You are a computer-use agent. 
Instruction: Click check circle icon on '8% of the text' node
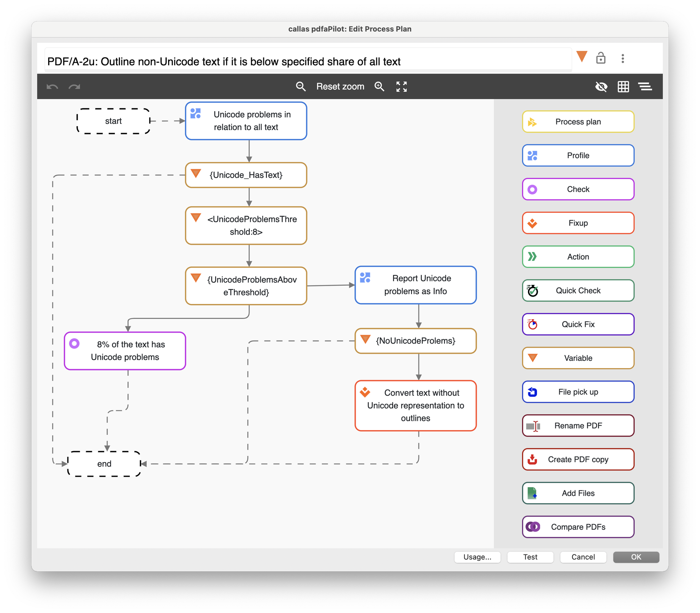[x=74, y=344]
